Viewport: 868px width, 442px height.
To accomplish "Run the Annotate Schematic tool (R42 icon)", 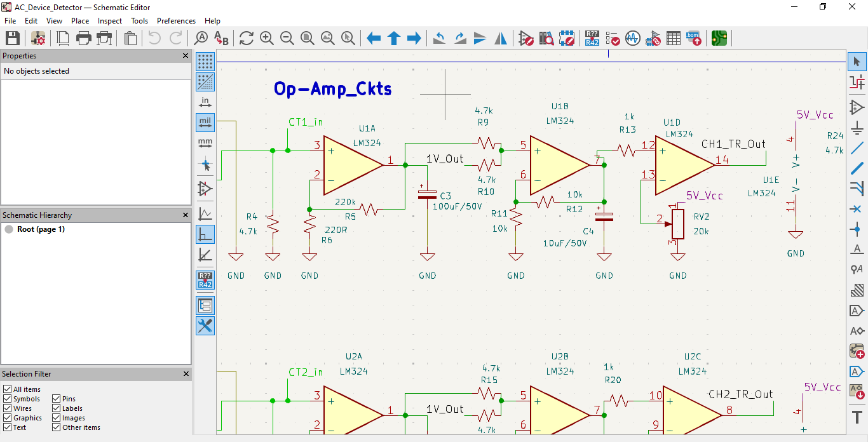I will pos(592,38).
